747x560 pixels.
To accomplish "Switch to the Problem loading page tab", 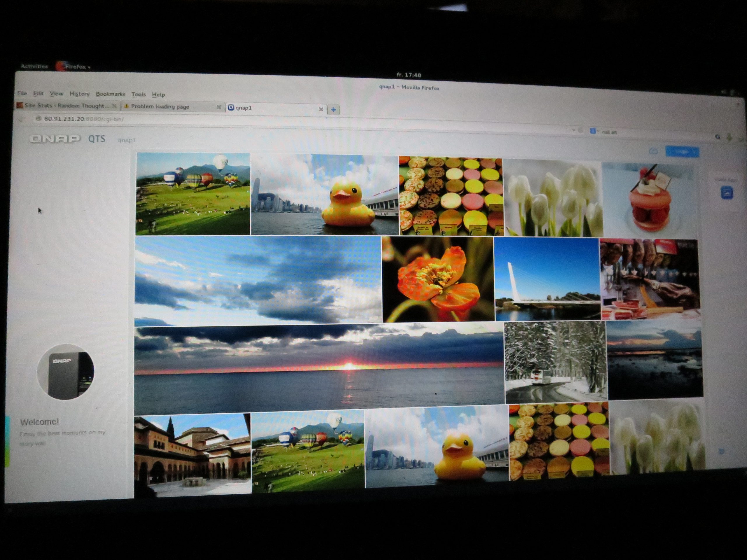I will [172, 107].
